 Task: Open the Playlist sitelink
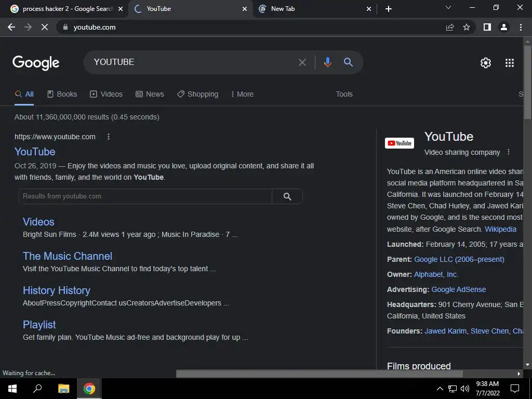pos(39,325)
